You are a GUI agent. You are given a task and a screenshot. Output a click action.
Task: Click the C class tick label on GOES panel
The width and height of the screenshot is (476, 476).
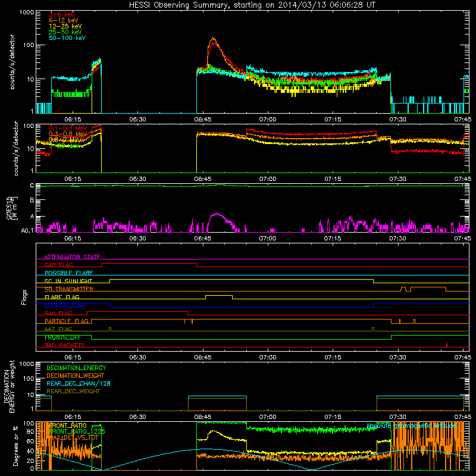pyautogui.click(x=32, y=186)
